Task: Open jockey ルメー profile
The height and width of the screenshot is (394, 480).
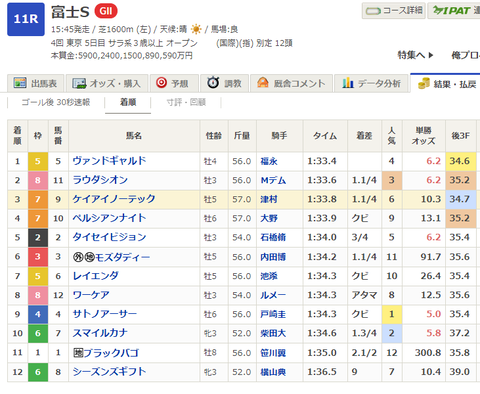Action: (x=273, y=295)
